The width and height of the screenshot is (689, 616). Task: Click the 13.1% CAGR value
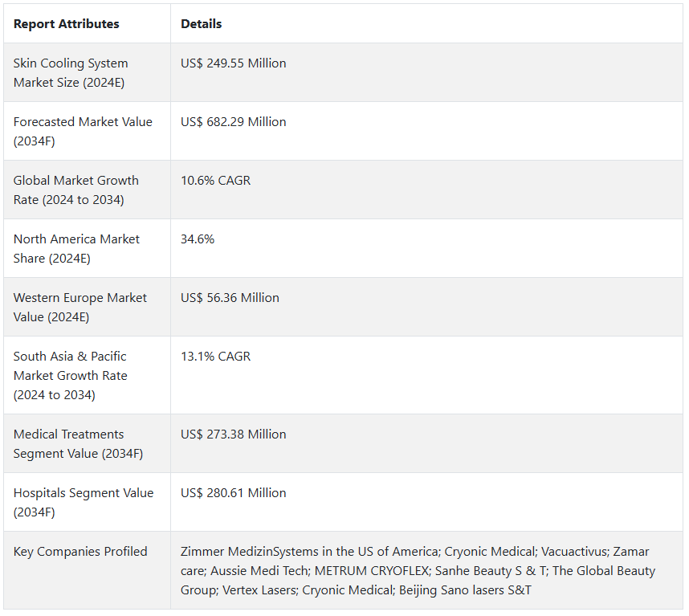(x=215, y=357)
